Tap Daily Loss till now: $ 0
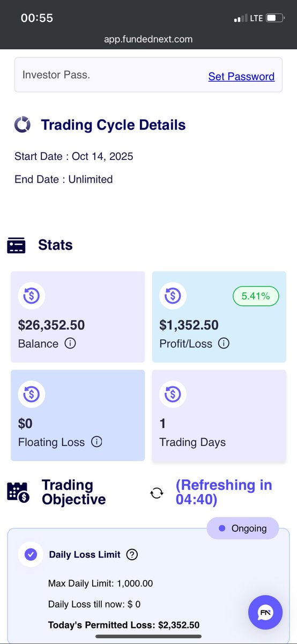The image size is (297, 644). coord(94,604)
